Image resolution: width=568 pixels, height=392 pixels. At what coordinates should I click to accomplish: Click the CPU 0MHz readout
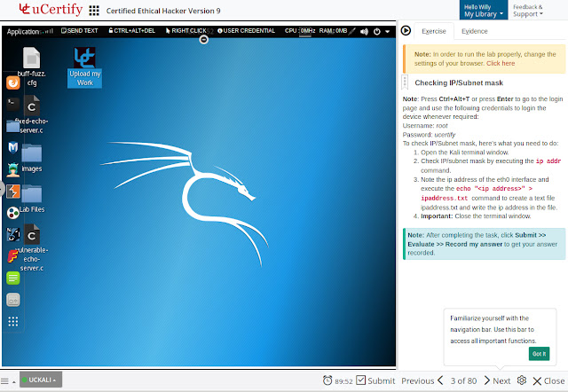(300, 31)
